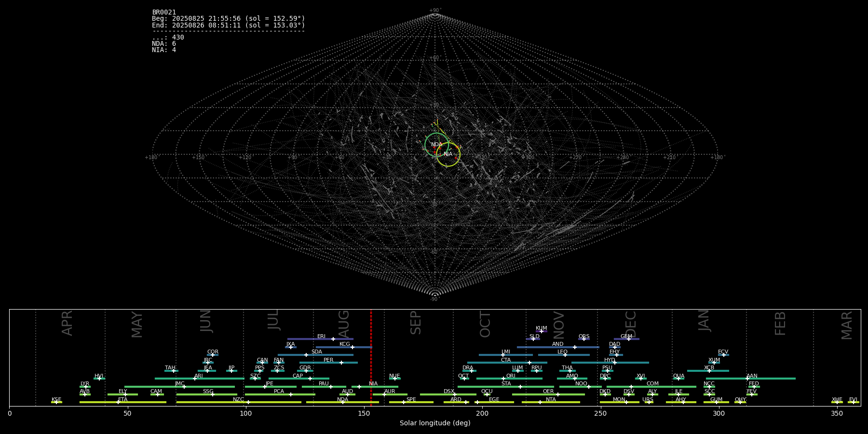Click the AUG month label
The image size is (868, 434).
[344, 323]
